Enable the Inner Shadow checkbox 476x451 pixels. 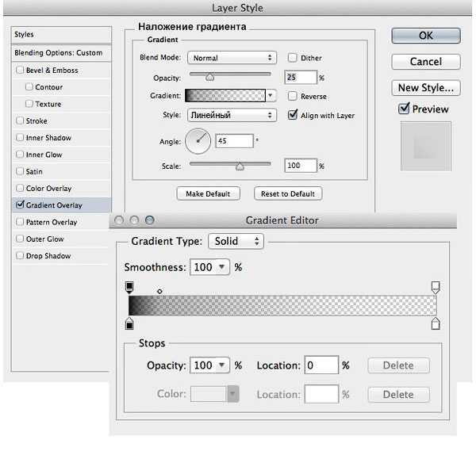20,137
